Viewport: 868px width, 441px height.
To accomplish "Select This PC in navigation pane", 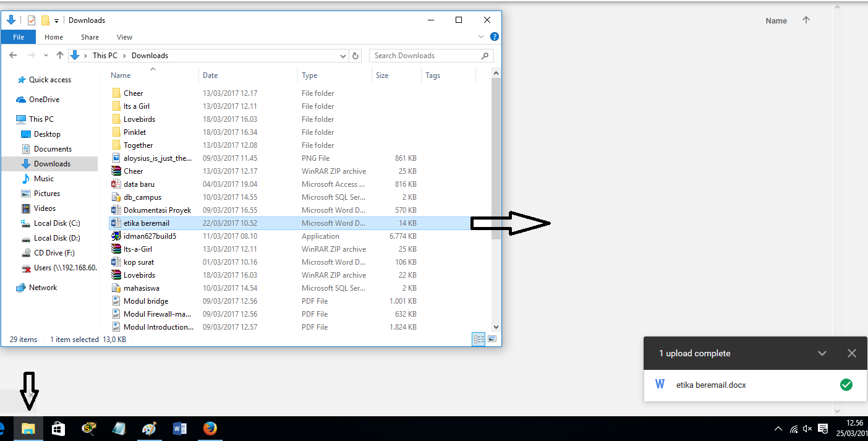I will [41, 119].
